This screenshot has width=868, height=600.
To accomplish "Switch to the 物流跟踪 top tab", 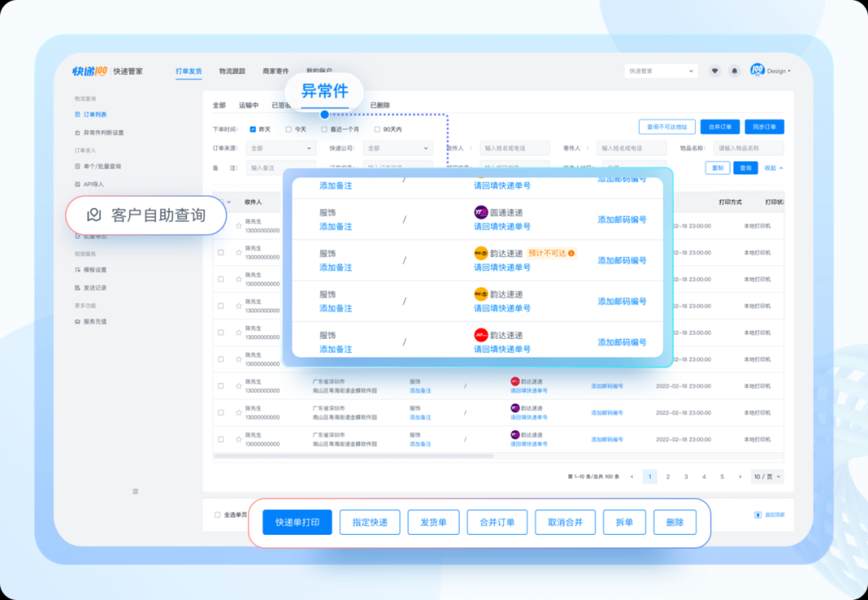I will pyautogui.click(x=232, y=71).
